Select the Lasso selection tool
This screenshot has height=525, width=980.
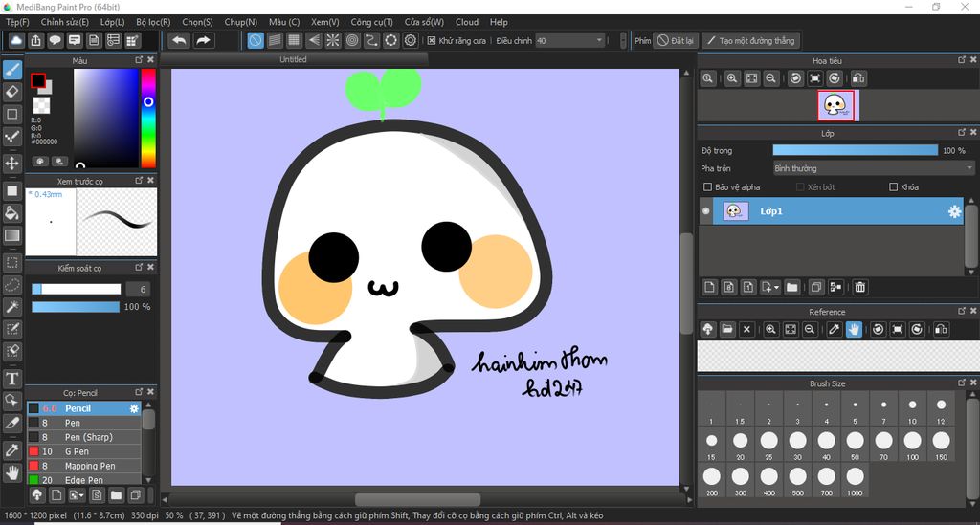point(11,285)
